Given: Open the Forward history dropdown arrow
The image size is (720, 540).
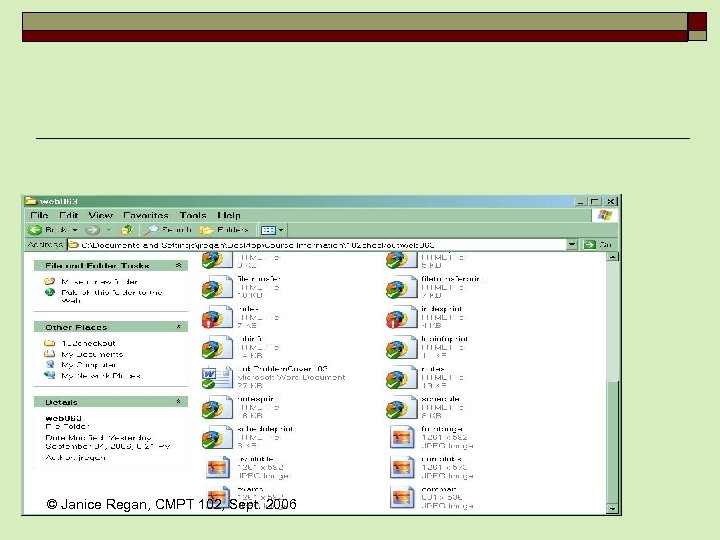Looking at the screenshot, I should point(109,230).
